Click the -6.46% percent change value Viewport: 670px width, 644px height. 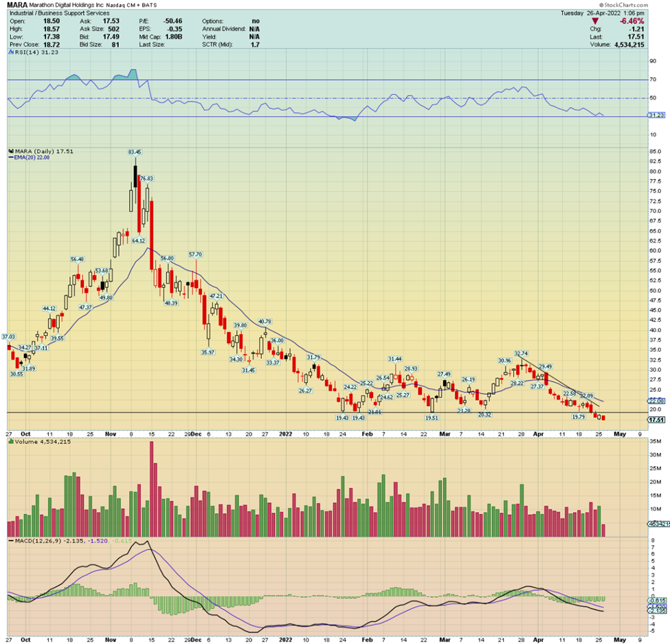[x=632, y=21]
